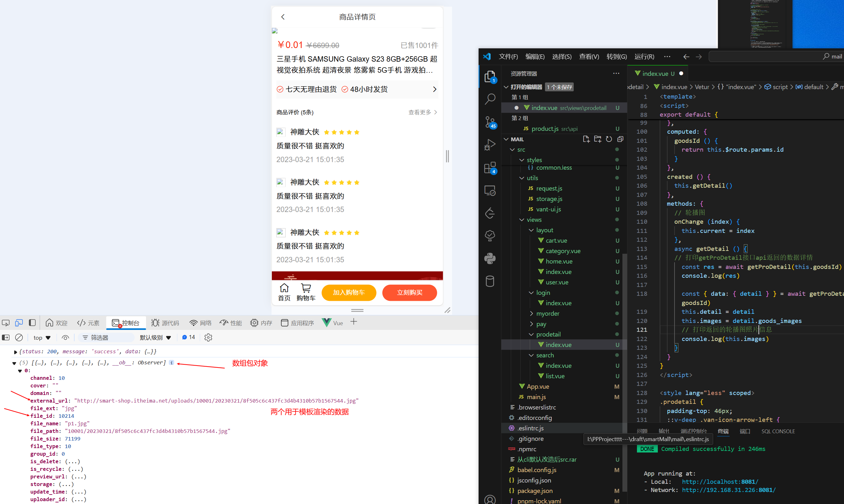Click 立刻购买 button

(409, 293)
